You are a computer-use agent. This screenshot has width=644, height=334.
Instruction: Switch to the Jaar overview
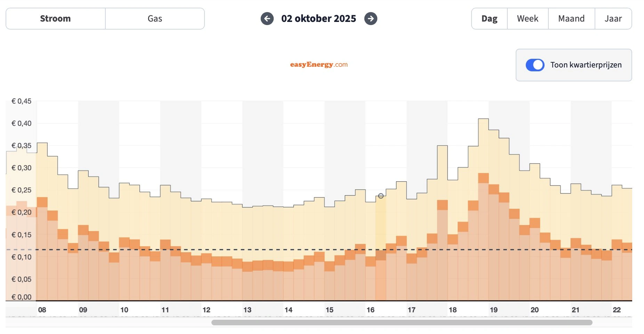point(614,18)
